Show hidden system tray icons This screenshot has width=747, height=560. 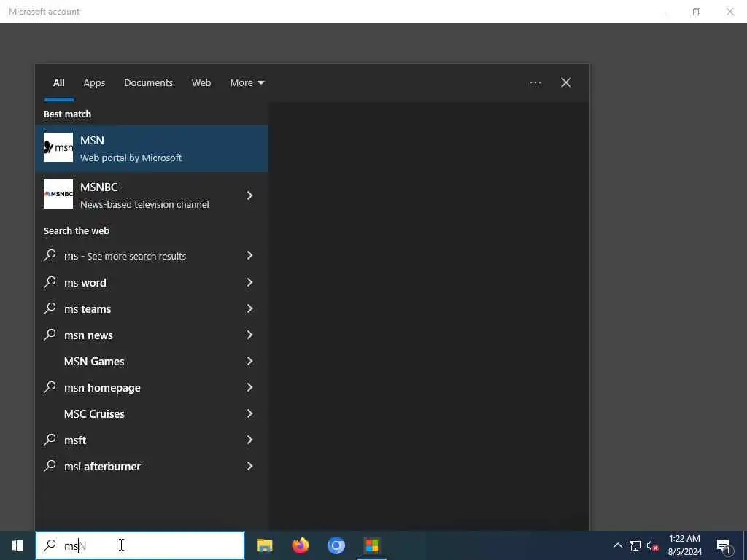pos(617,545)
